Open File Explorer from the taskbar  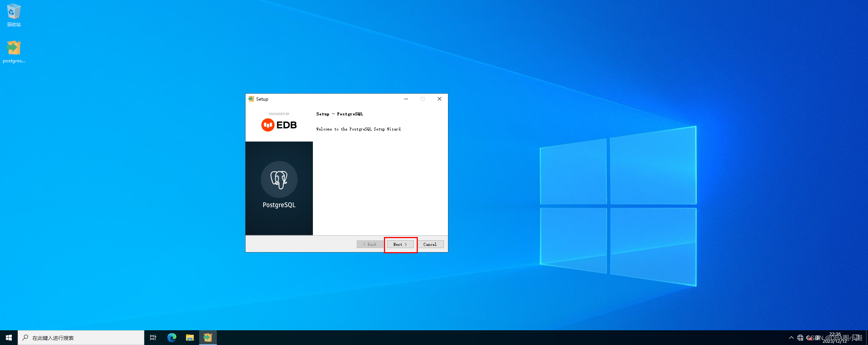(190, 338)
